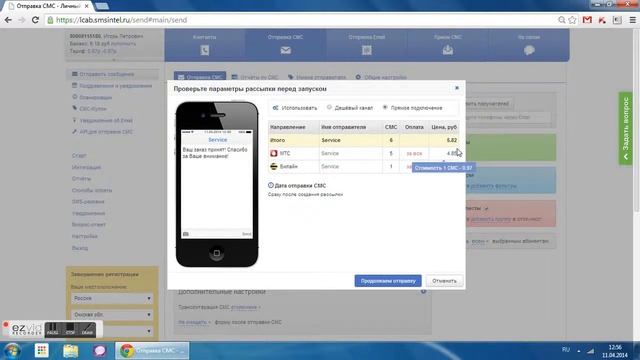Open the Задать вопрос side tab

click(x=626, y=129)
